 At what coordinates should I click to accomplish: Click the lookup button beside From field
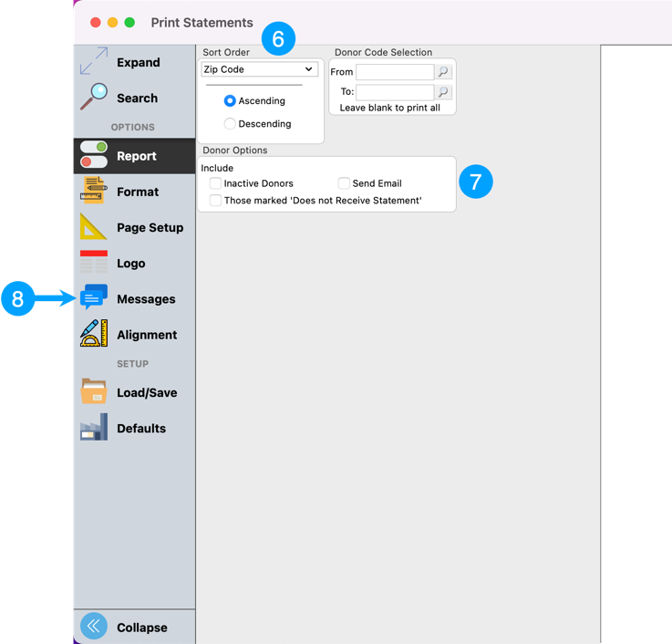tap(443, 72)
